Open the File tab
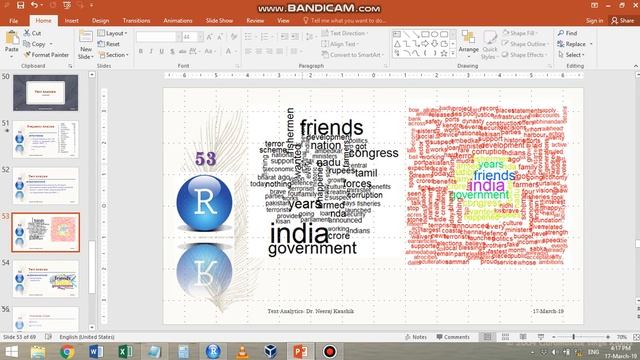 click(13, 20)
